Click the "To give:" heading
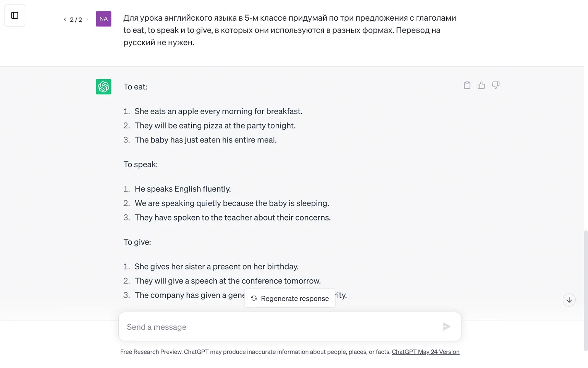Screen dimensions: 588x368 137,242
